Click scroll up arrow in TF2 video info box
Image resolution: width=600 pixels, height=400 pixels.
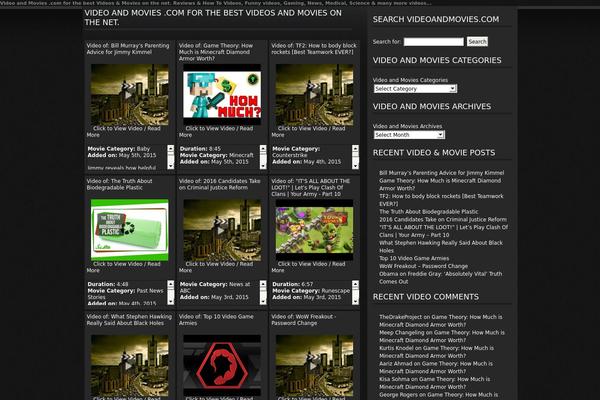pos(355,148)
